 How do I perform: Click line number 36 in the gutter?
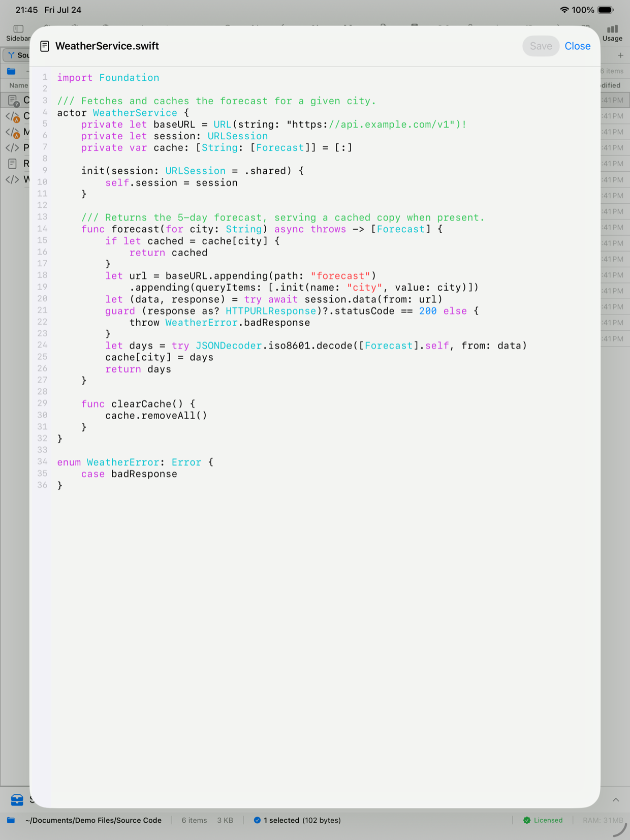[42, 485]
